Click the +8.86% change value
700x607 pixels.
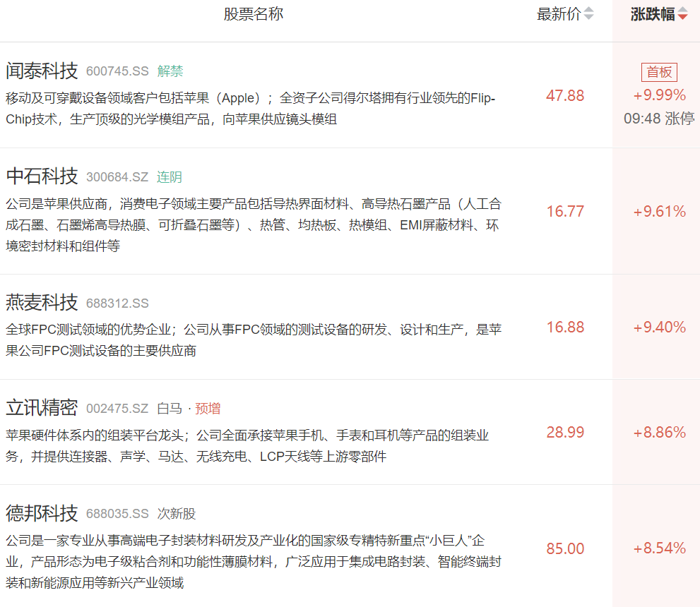[x=659, y=432]
